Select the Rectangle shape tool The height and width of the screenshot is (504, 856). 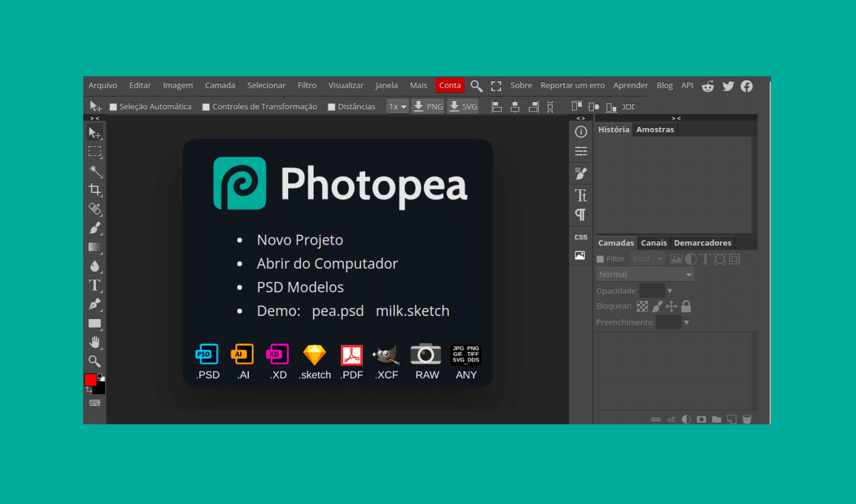click(95, 323)
